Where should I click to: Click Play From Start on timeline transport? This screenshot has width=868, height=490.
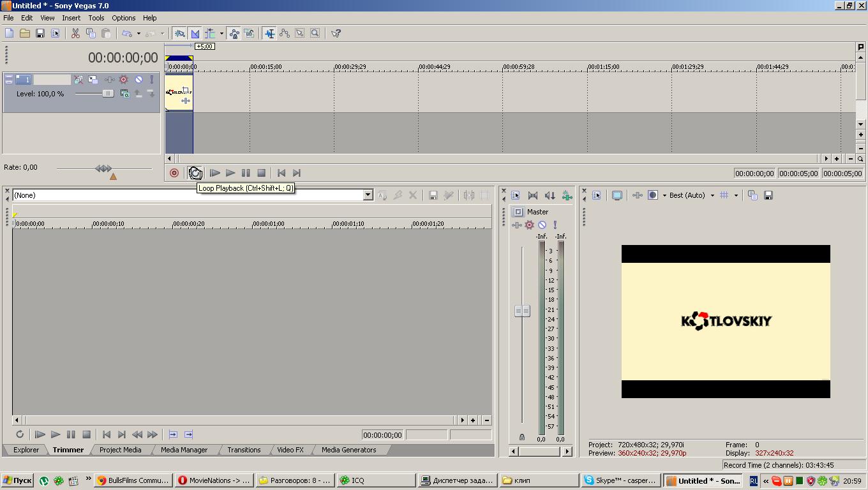pyautogui.click(x=215, y=173)
